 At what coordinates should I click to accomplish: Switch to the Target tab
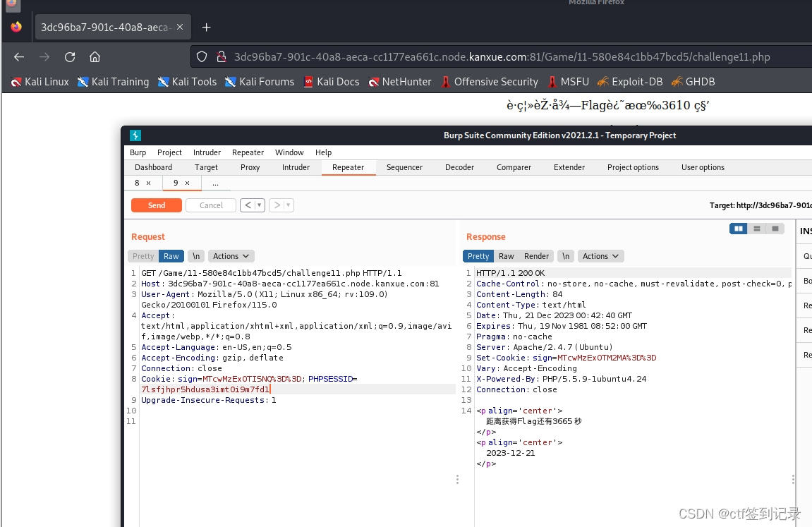pyautogui.click(x=206, y=168)
